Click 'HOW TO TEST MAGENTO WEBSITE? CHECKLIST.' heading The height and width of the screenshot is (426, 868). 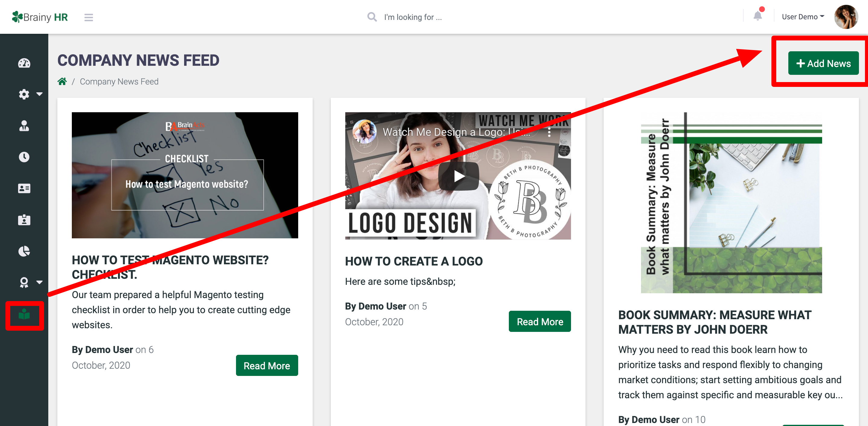coord(170,267)
